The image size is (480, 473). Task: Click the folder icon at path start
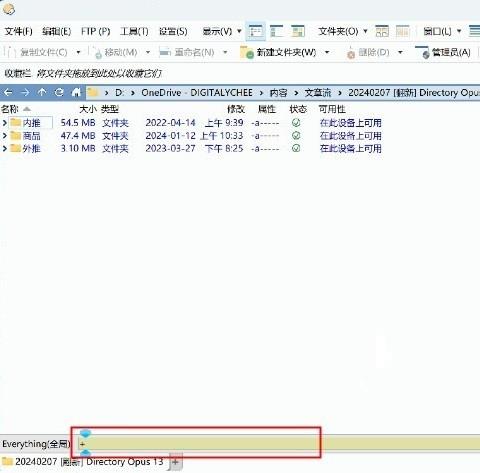pyautogui.click(x=94, y=92)
